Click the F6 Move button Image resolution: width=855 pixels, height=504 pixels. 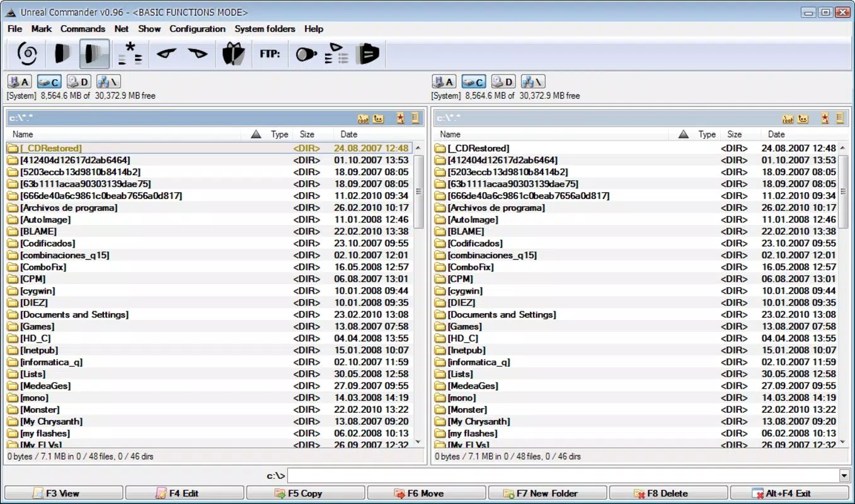(x=427, y=493)
